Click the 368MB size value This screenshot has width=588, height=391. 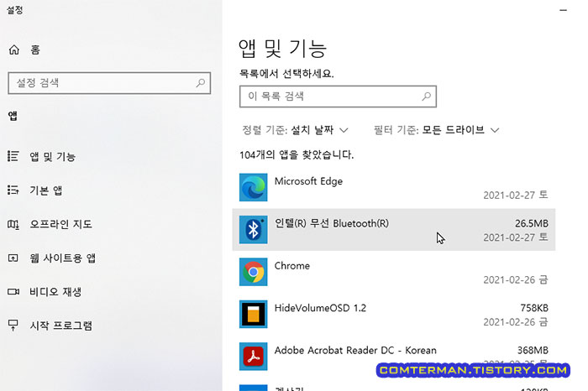click(x=533, y=350)
